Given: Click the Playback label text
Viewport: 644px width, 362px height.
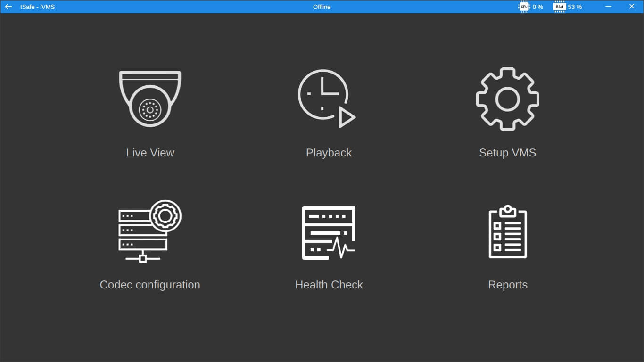Looking at the screenshot, I should pyautogui.click(x=329, y=152).
